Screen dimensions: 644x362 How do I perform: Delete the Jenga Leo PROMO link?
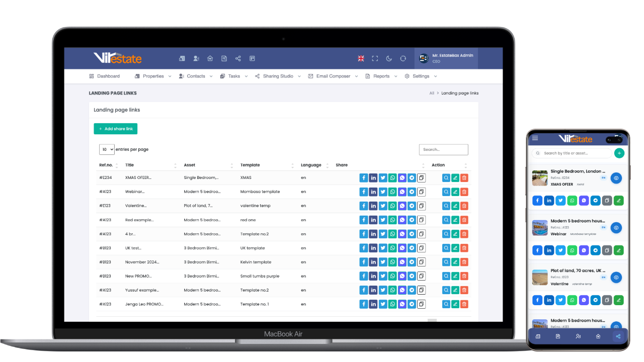[464, 304]
